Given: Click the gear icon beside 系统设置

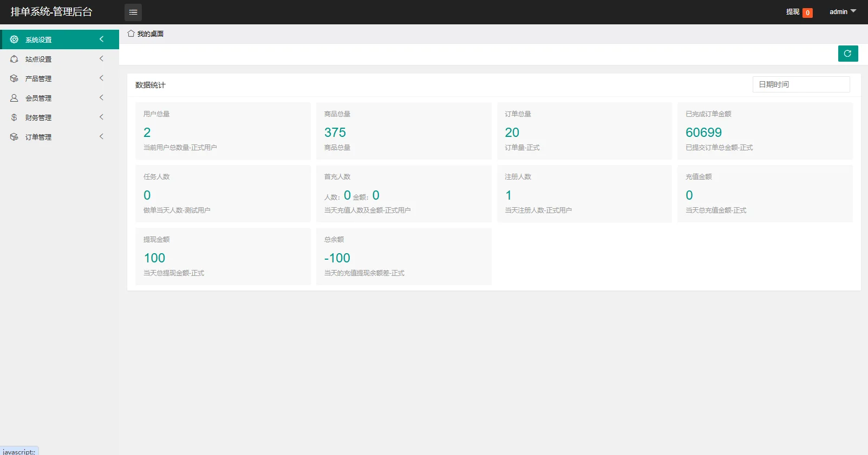Looking at the screenshot, I should [14, 39].
